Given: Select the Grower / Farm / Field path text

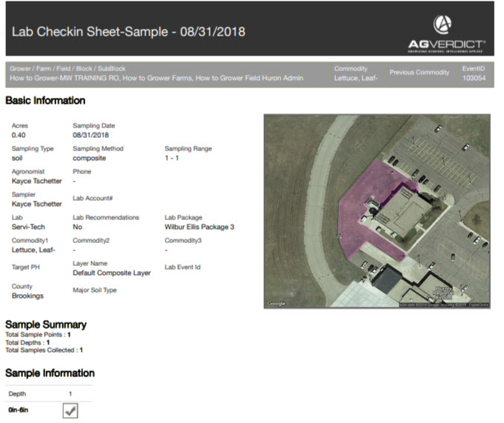Looking at the screenshot, I should [156, 78].
